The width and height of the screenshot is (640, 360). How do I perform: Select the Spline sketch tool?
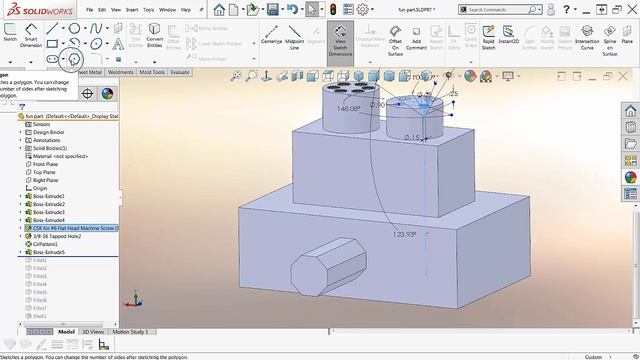tap(96, 29)
